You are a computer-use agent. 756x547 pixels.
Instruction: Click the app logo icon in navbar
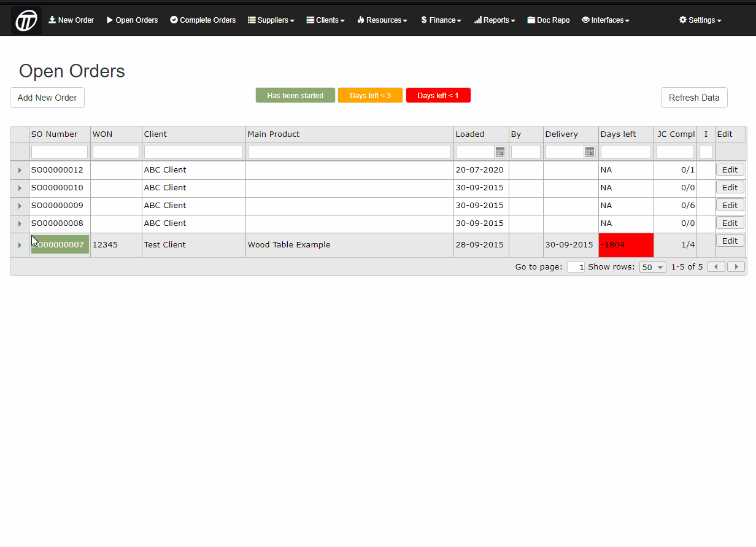click(26, 20)
